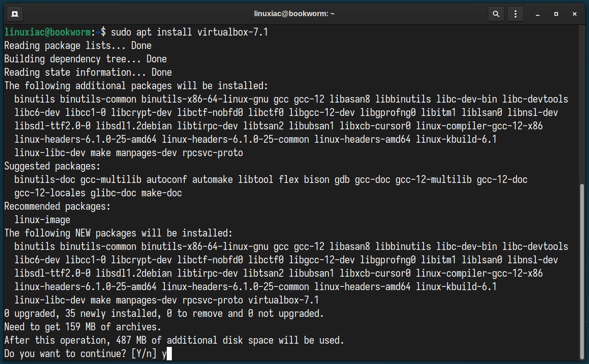Click the terminal scrollbar thumb
589x364 pixels.
click(582, 271)
